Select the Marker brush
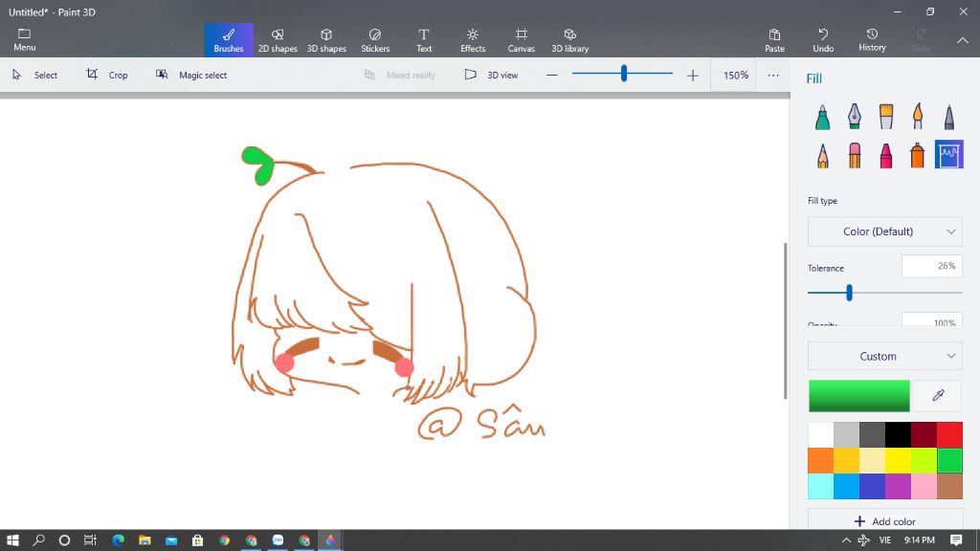 (822, 116)
